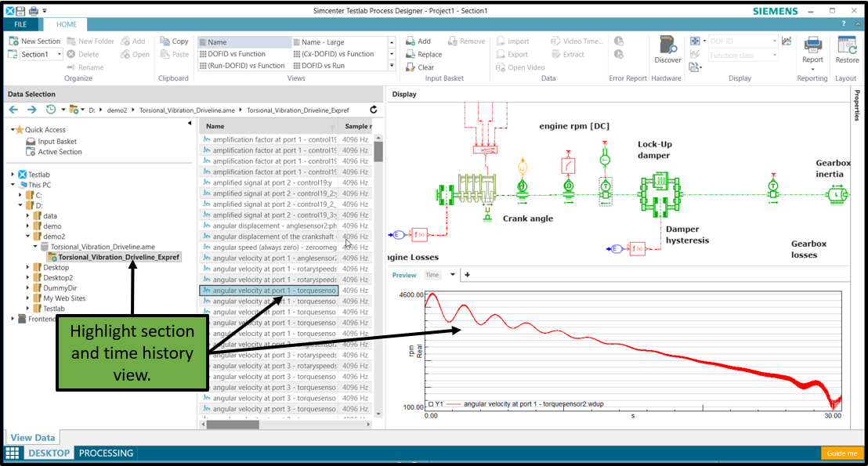Refresh the Data Selection browser
This screenshot has height=466, width=868.
374,110
